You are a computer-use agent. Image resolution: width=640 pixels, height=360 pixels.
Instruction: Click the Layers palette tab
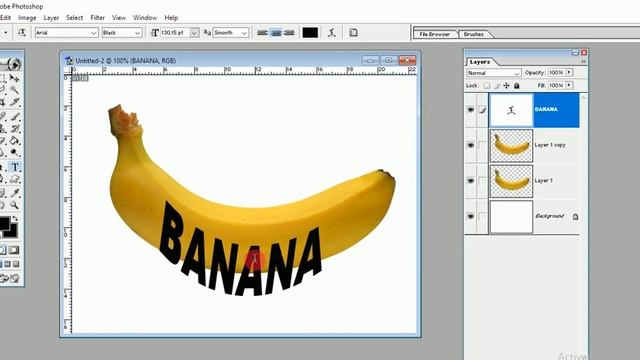[x=480, y=62]
